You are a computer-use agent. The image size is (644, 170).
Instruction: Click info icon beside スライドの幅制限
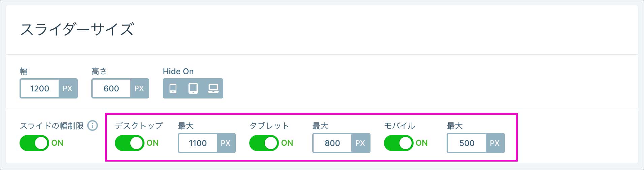tap(93, 125)
